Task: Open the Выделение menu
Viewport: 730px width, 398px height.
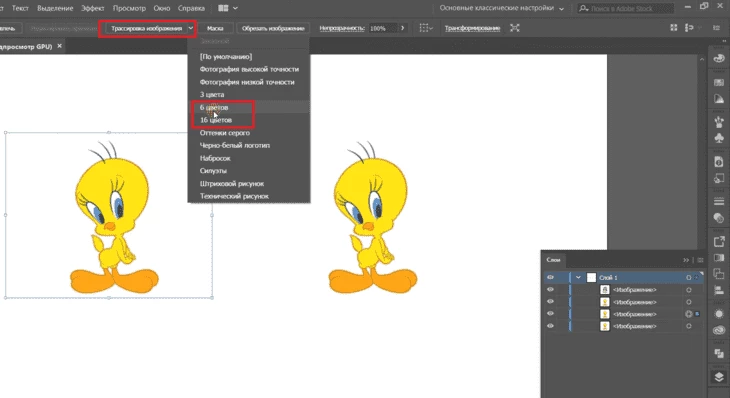Action: 55,8
